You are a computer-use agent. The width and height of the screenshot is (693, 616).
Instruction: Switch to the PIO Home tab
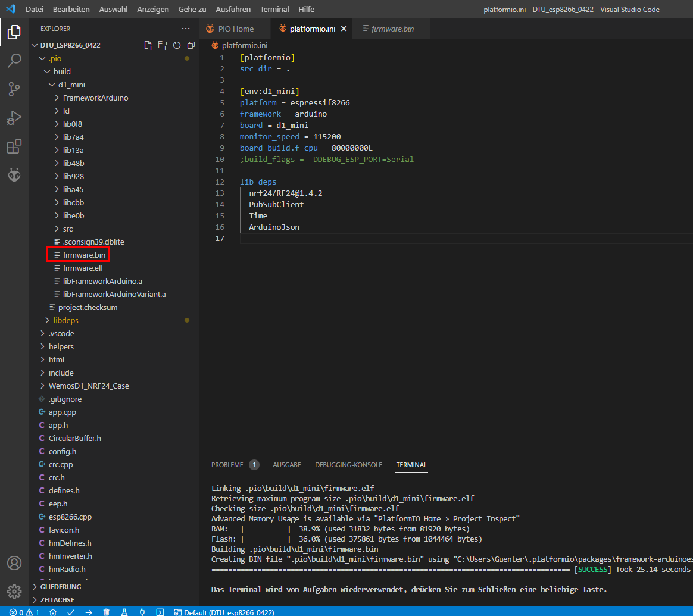(235, 29)
